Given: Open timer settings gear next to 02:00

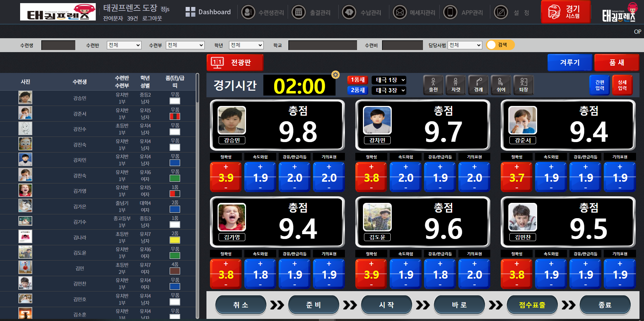Looking at the screenshot, I should 335,75.
